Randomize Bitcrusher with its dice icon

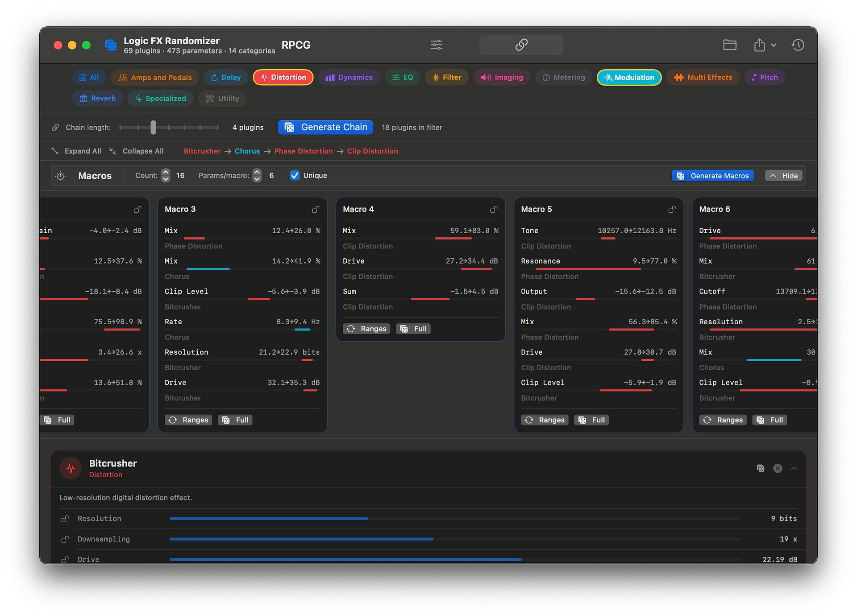click(761, 468)
